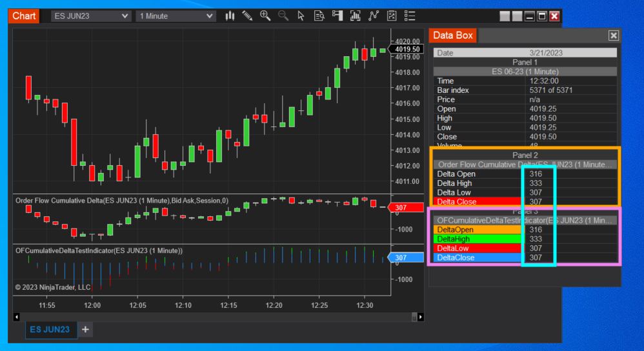Screen dimensions: 644x351
Task: Select the ES JUN23 bottom tab
Action: [x=50, y=330]
